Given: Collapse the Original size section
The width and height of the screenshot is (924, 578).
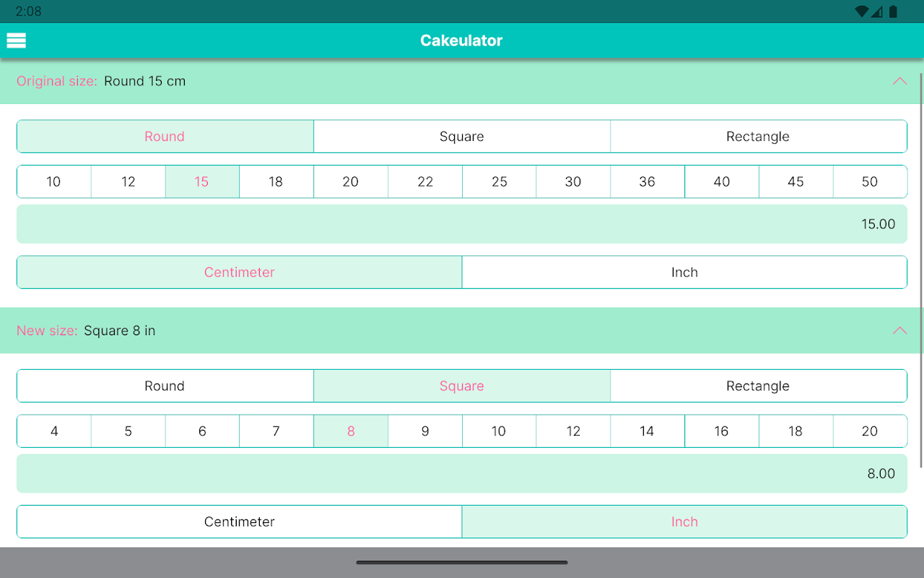Looking at the screenshot, I should point(899,81).
